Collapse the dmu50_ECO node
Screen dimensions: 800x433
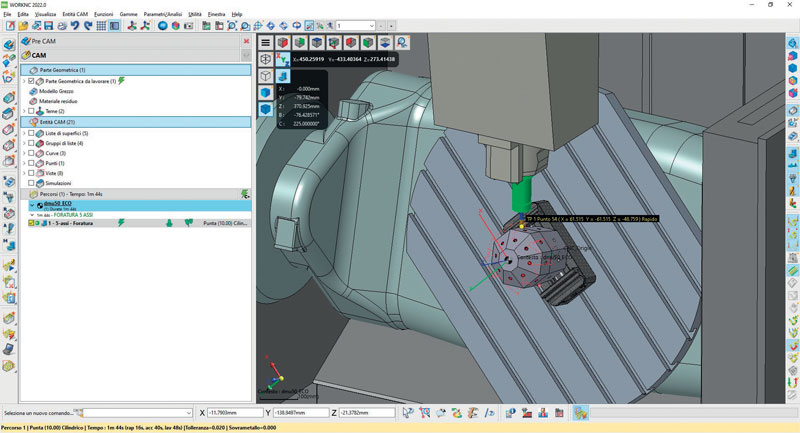coord(32,205)
